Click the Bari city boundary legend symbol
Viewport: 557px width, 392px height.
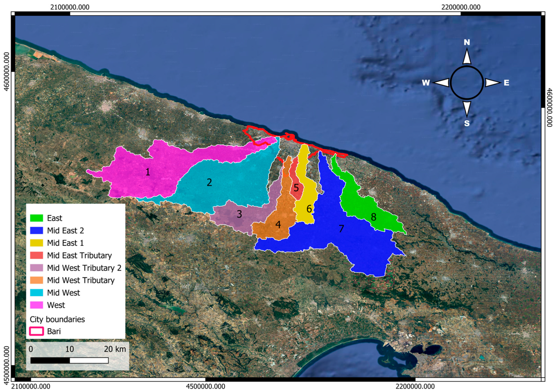tap(37, 331)
